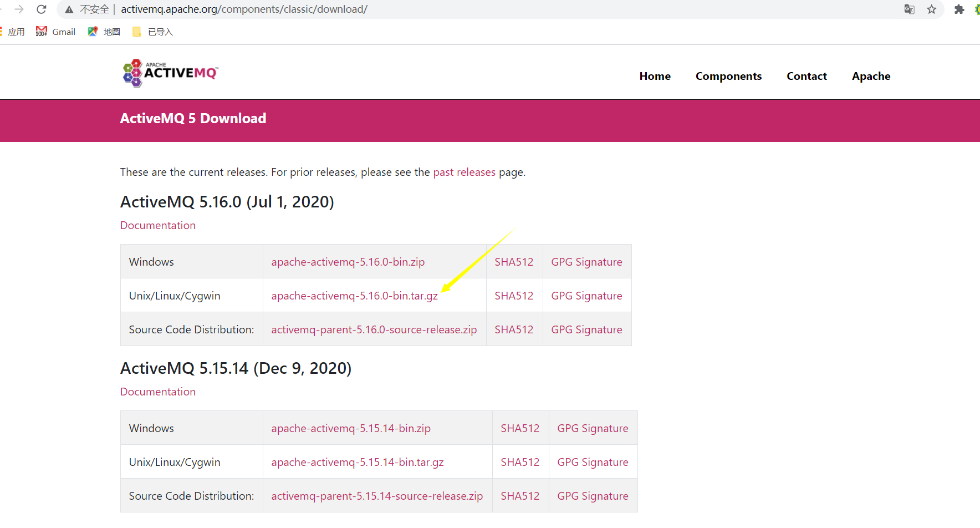Click the not-secure warning triangle icon
Viewport: 980px width, 528px height.
click(x=69, y=9)
